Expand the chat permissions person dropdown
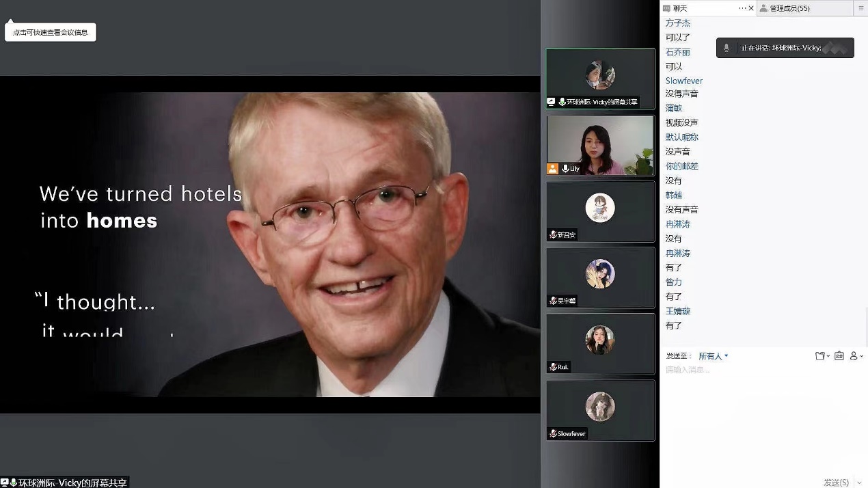Viewport: 868px width, 488px height. point(856,356)
